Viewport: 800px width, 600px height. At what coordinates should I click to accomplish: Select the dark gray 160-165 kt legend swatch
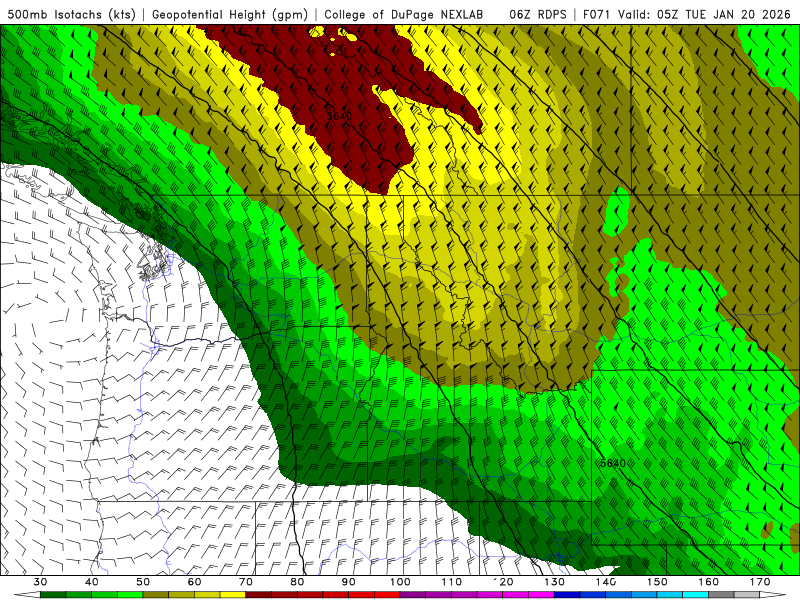[721, 595]
